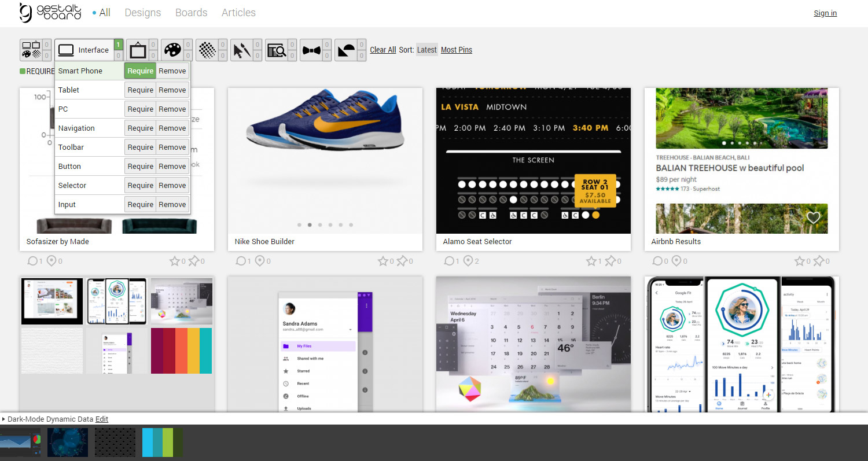Click the Sign in link
The image size is (868, 461).
tap(825, 13)
